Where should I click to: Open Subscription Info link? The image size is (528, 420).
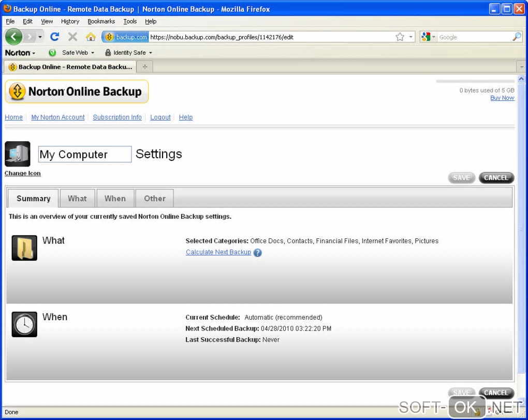(117, 117)
